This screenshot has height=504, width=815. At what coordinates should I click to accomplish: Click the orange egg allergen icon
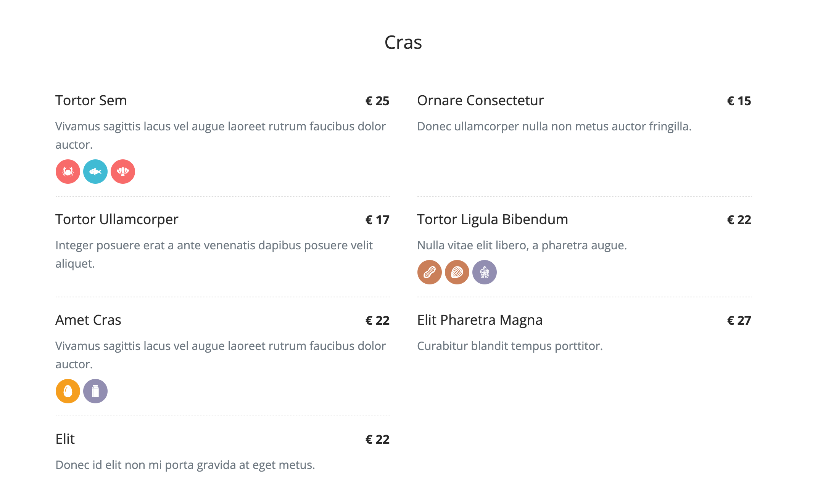click(68, 391)
